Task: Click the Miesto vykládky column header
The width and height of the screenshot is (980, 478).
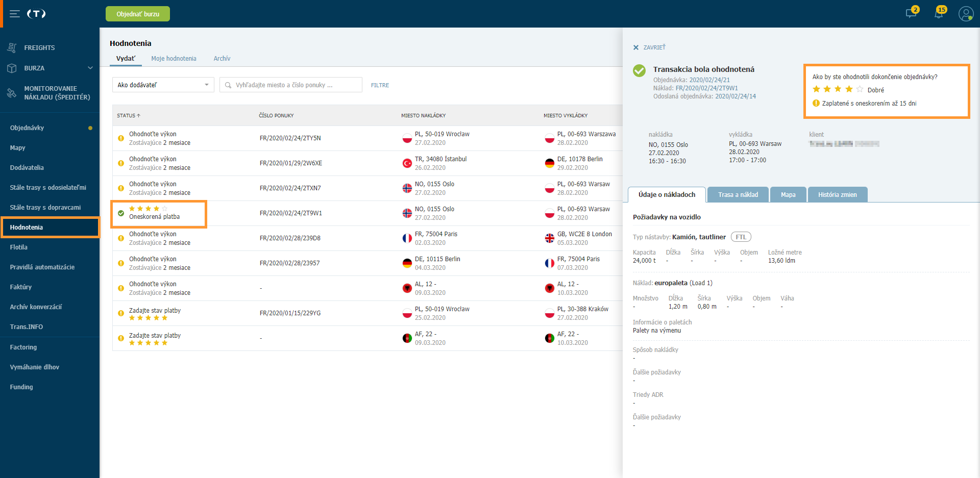Action: pyautogui.click(x=566, y=116)
